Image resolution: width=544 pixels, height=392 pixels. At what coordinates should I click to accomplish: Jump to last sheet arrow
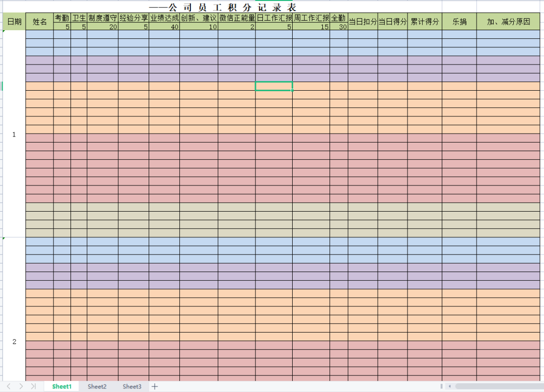(33, 386)
